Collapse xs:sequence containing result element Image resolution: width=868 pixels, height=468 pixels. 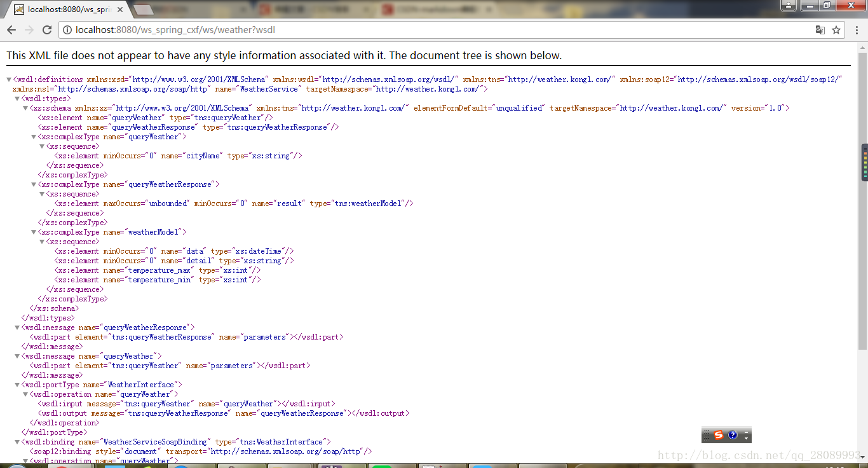coord(43,194)
